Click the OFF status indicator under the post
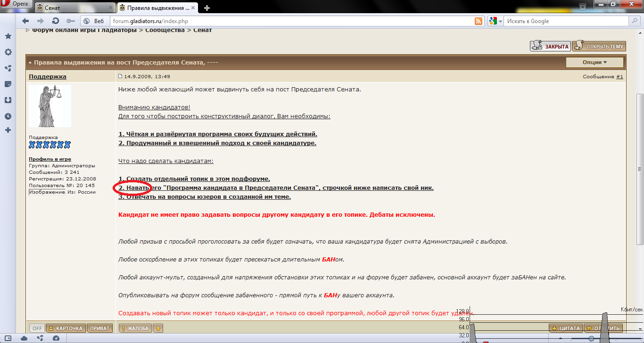This screenshot has height=343, width=644. pyautogui.click(x=37, y=328)
